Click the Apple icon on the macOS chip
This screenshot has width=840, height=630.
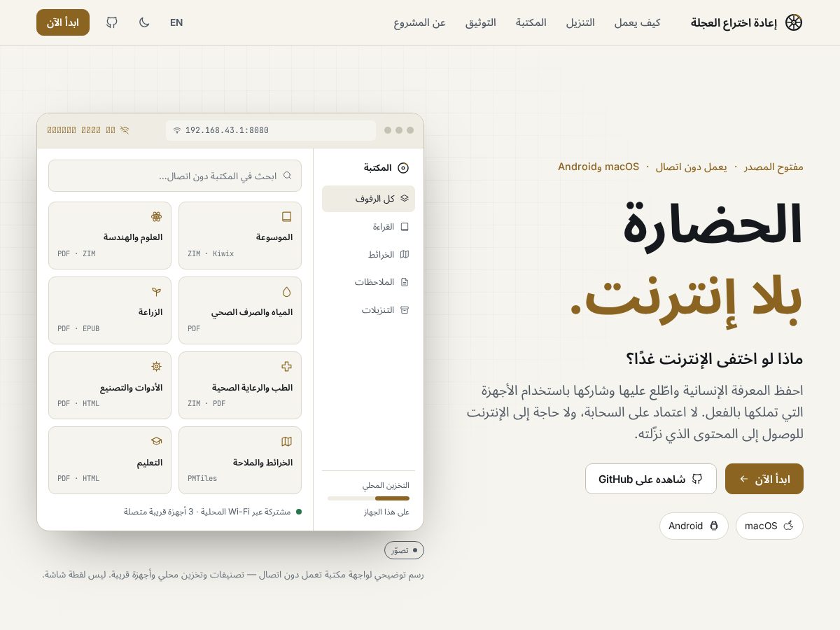[789, 526]
